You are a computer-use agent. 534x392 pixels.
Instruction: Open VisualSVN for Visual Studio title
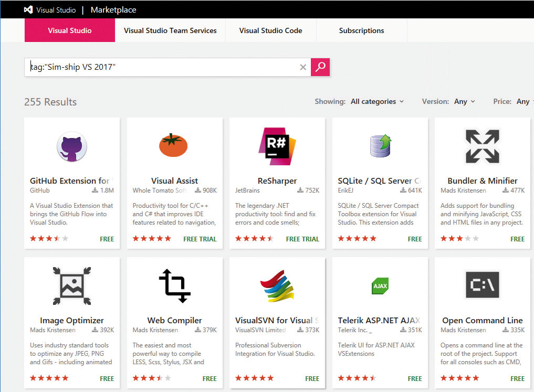277,320
